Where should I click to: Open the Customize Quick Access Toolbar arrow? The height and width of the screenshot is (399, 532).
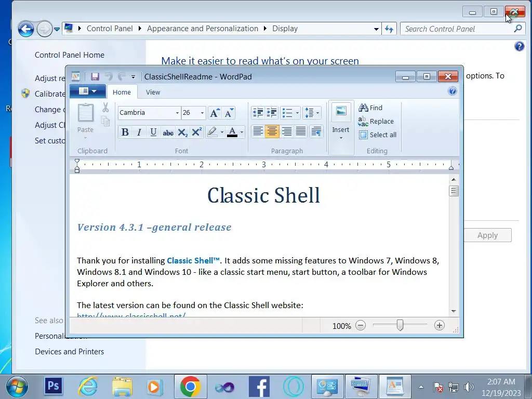pyautogui.click(x=134, y=77)
